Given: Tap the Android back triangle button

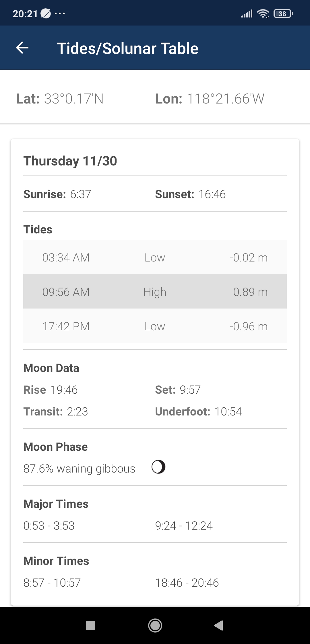Looking at the screenshot, I should click(219, 625).
